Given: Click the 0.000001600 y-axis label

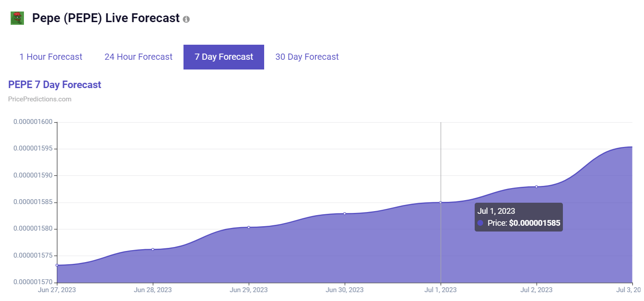Looking at the screenshot, I should pyautogui.click(x=33, y=122).
